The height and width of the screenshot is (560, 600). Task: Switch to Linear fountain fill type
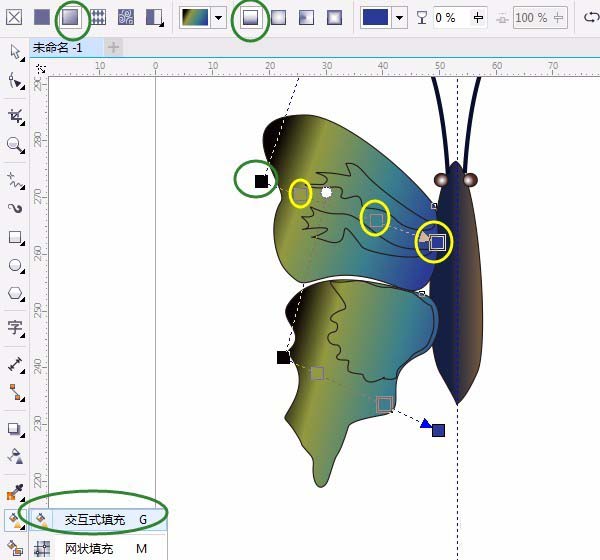pos(251,18)
